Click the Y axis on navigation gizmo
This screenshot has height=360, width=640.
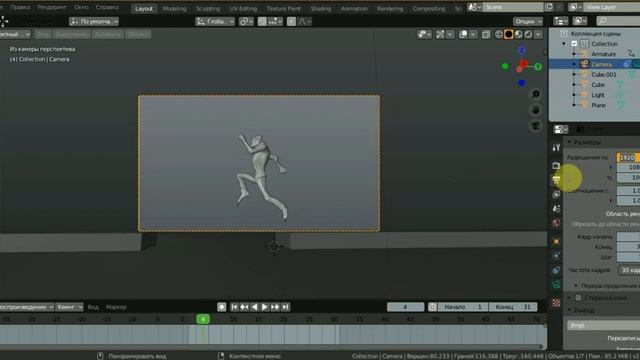(x=538, y=67)
